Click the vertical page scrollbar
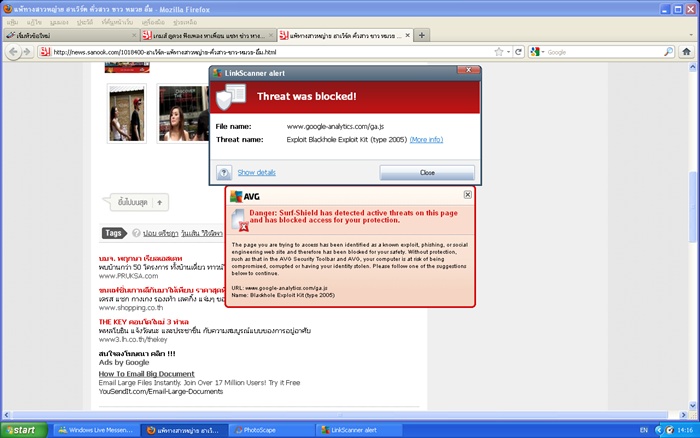 coord(692,208)
